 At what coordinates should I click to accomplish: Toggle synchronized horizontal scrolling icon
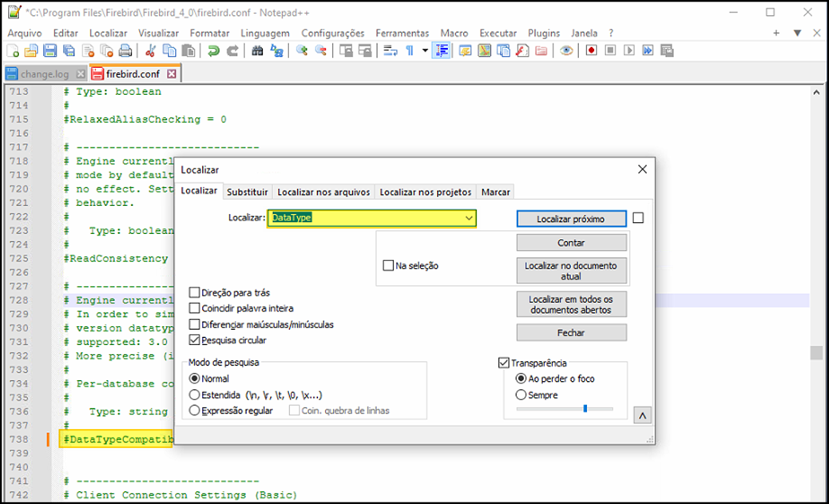click(365, 51)
